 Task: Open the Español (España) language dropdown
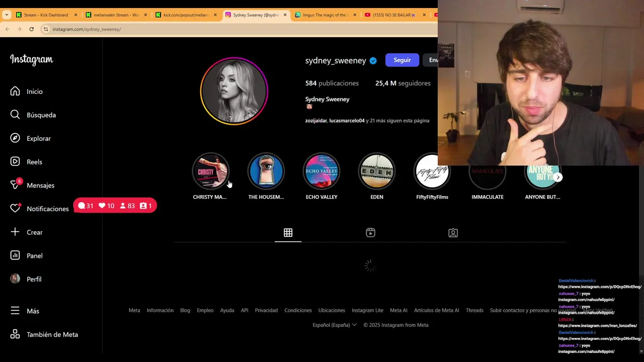(335, 325)
